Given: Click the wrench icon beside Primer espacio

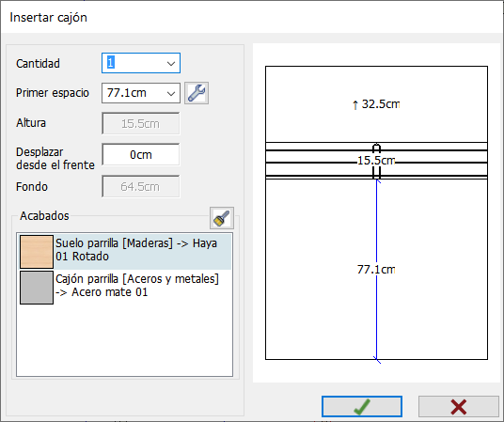Looking at the screenshot, I should (197, 93).
